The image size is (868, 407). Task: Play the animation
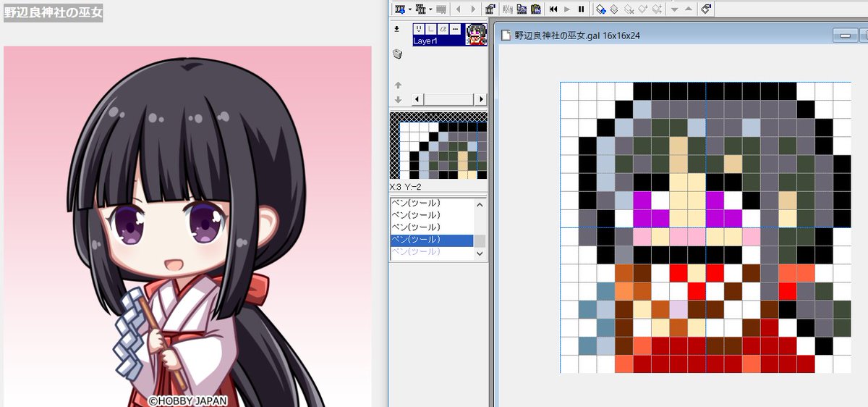[567, 9]
